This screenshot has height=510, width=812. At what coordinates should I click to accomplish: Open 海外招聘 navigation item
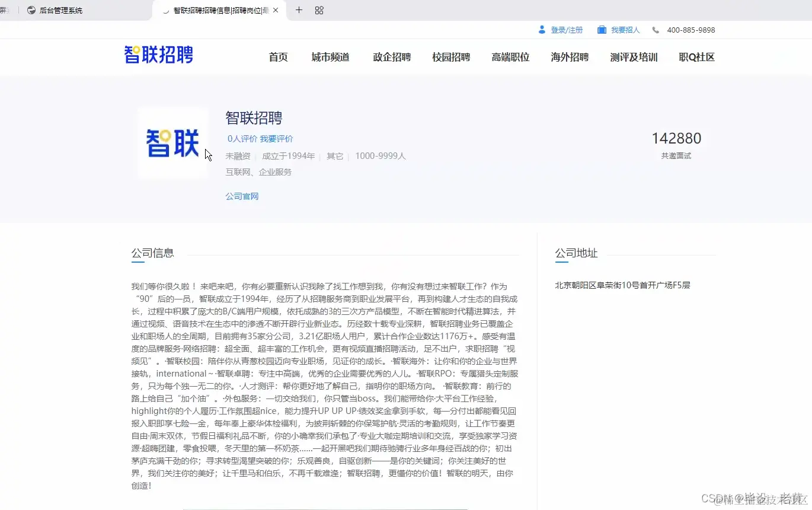570,58
